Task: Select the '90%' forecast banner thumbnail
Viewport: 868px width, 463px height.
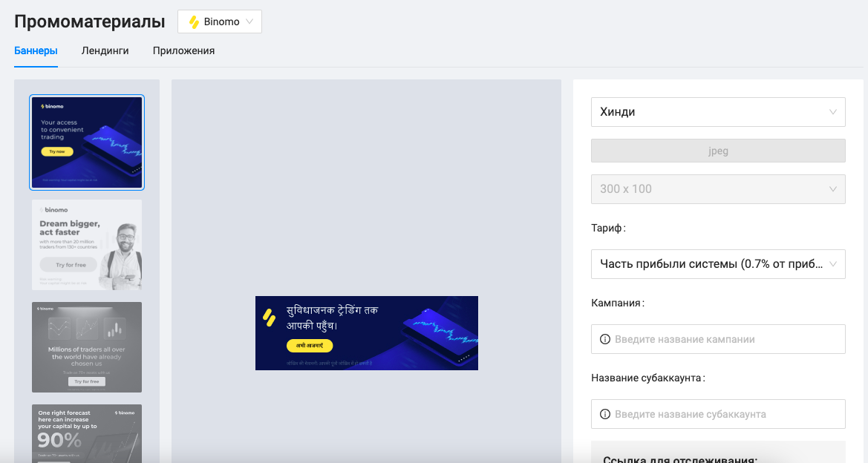Action: coord(87,433)
